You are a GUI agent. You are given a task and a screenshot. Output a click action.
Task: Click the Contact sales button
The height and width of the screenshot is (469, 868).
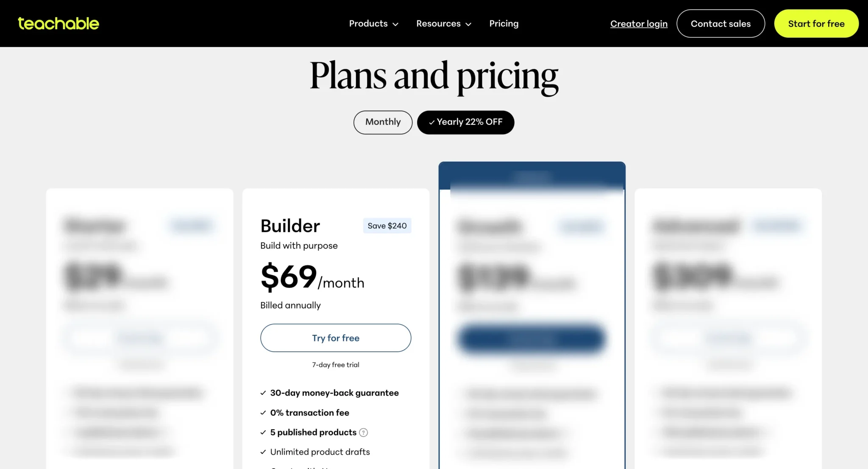tap(721, 23)
